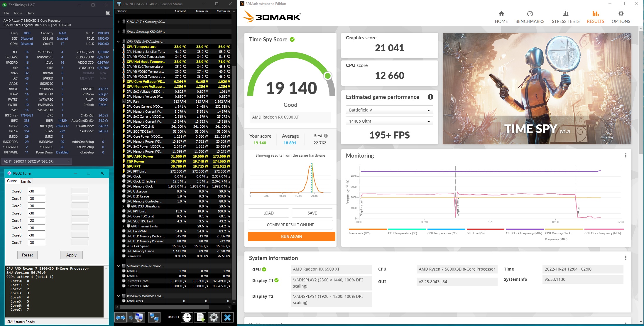Open the Battlefield V game dropdown
The width and height of the screenshot is (644, 326).
pyautogui.click(x=389, y=110)
